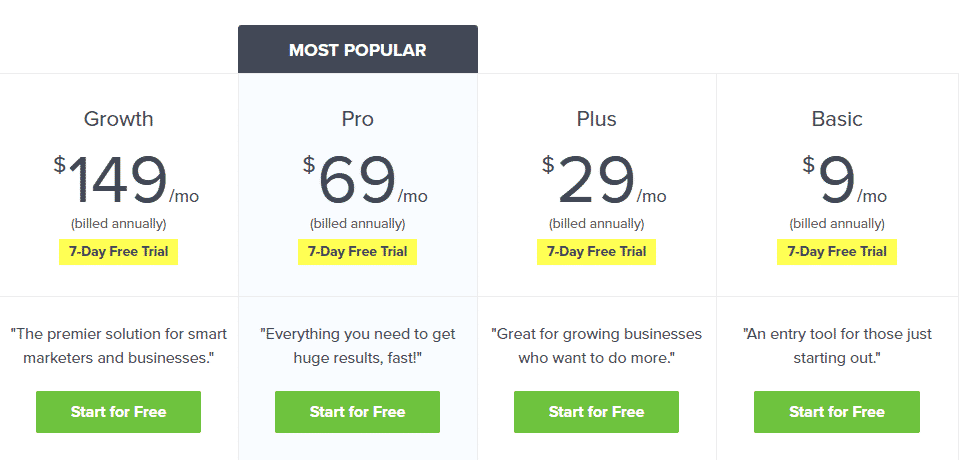Select the Growth plan heading
The image size is (961, 460).
tap(118, 119)
